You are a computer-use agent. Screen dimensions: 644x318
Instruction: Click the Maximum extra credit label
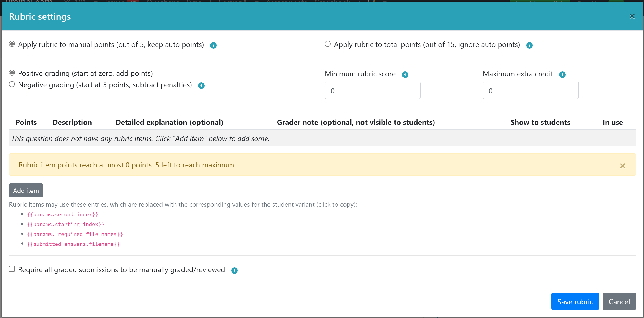coord(518,74)
